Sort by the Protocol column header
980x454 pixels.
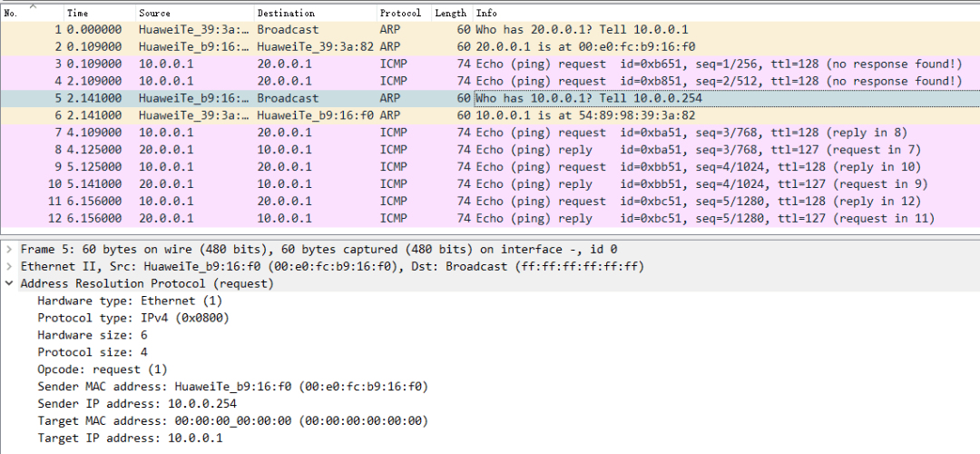click(x=403, y=13)
